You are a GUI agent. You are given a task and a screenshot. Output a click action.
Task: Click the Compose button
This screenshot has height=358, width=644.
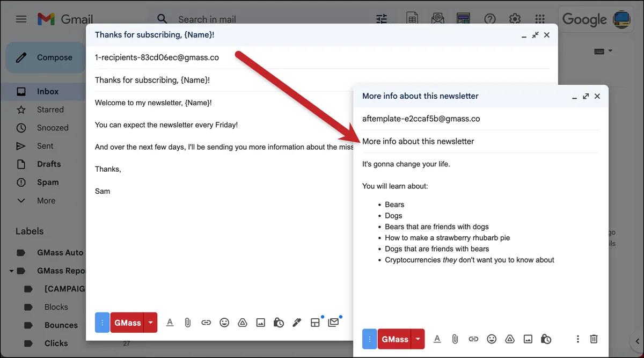point(46,57)
